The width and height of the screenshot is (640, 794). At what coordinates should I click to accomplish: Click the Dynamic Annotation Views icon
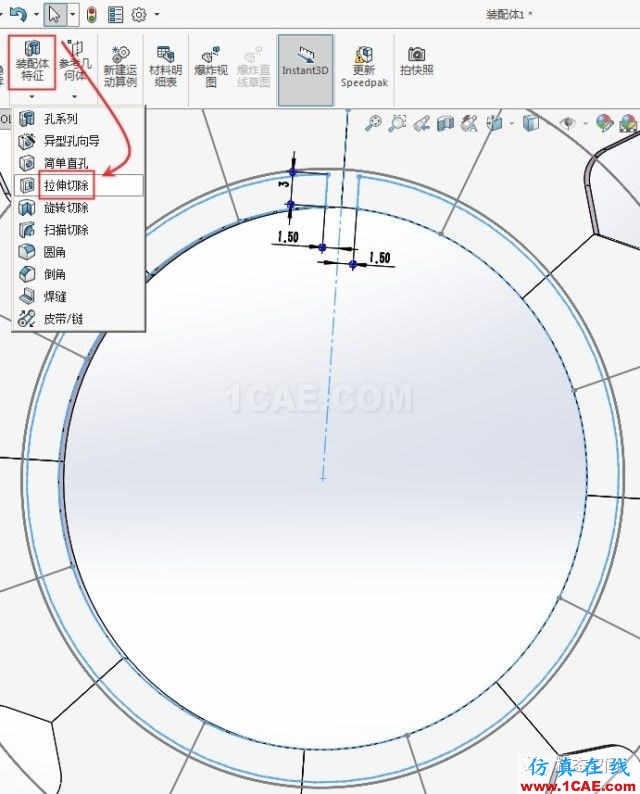[469, 123]
